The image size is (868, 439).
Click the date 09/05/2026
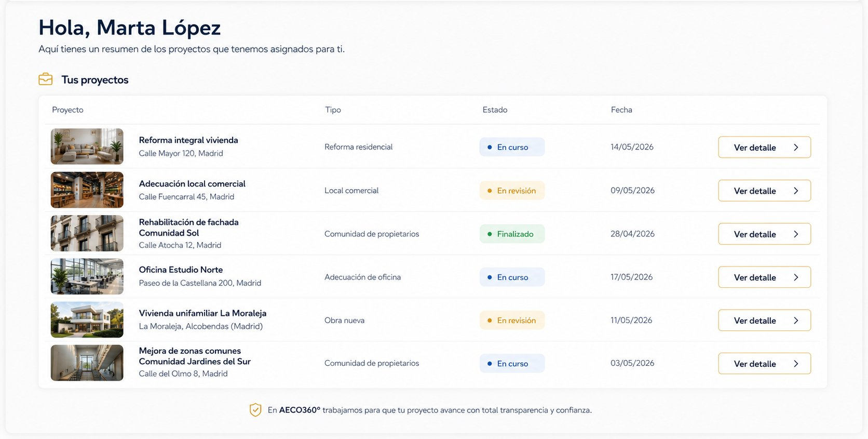point(632,191)
